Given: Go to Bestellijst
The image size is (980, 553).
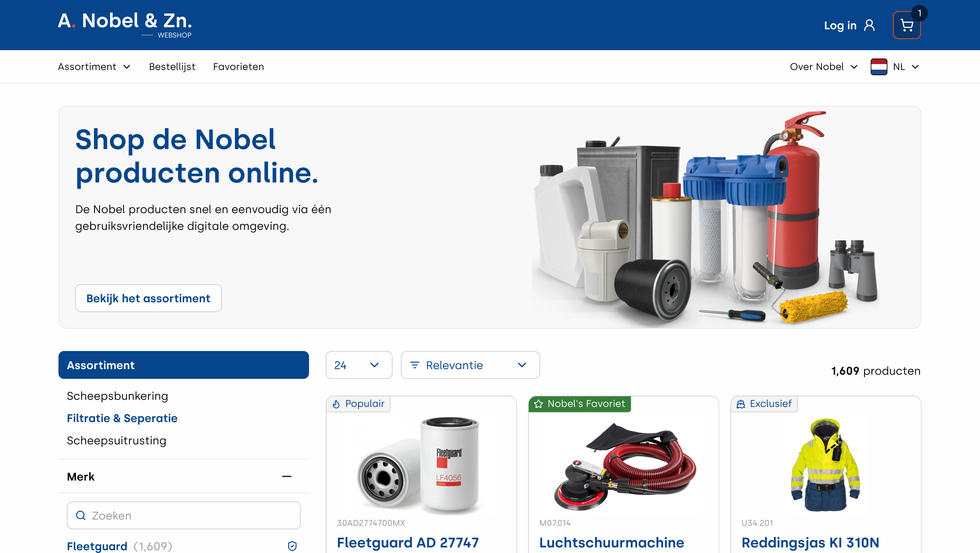Looking at the screenshot, I should (172, 67).
